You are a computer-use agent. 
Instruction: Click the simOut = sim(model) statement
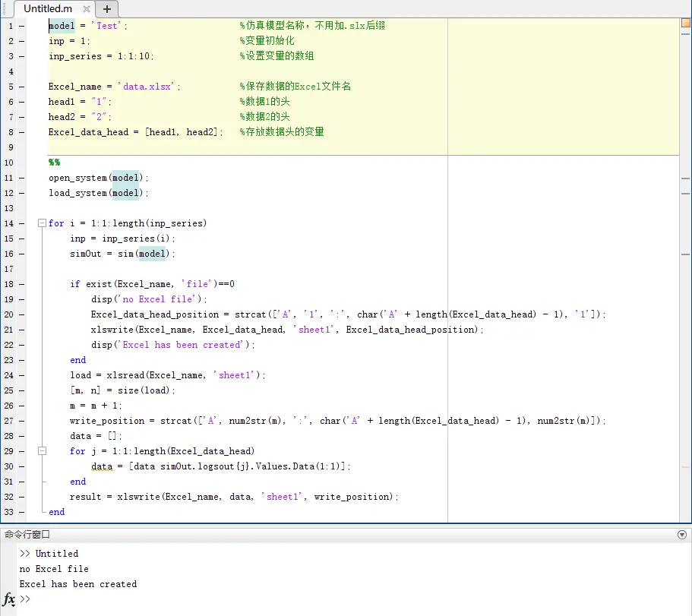pos(122,254)
